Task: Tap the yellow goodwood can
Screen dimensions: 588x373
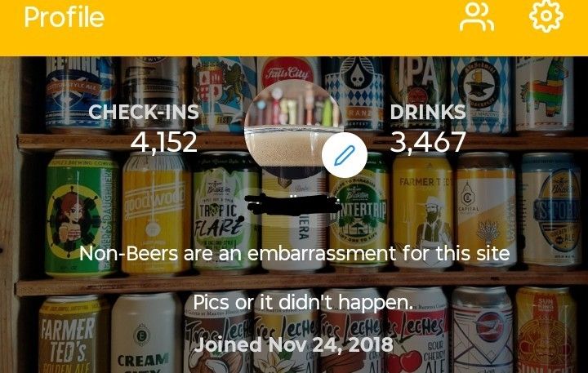Action: [x=156, y=214]
